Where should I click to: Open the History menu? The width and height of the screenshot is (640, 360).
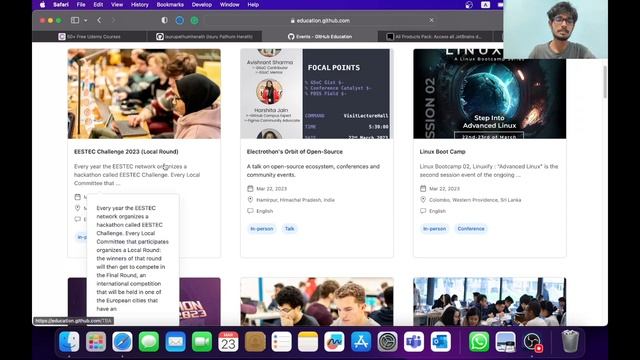point(140,5)
